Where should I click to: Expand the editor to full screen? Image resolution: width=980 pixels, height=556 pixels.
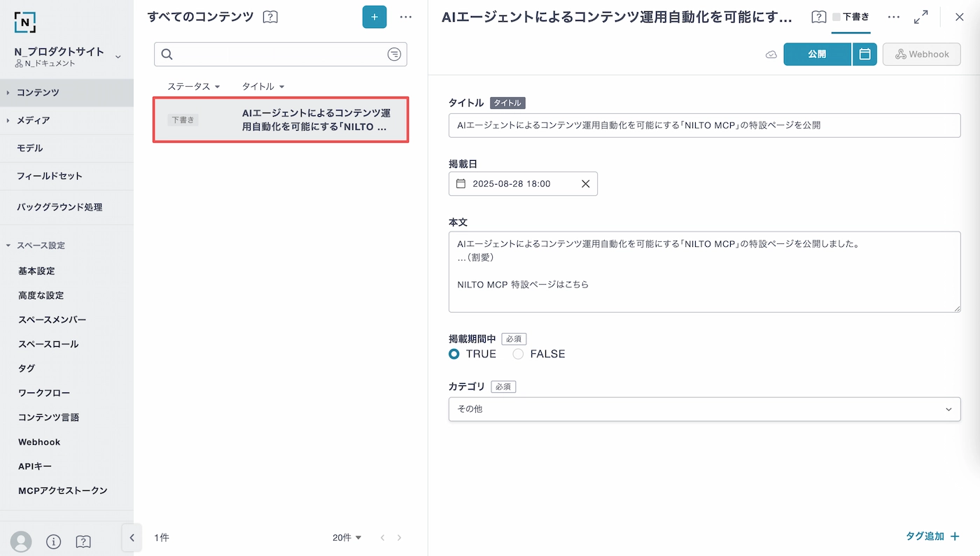point(921,17)
